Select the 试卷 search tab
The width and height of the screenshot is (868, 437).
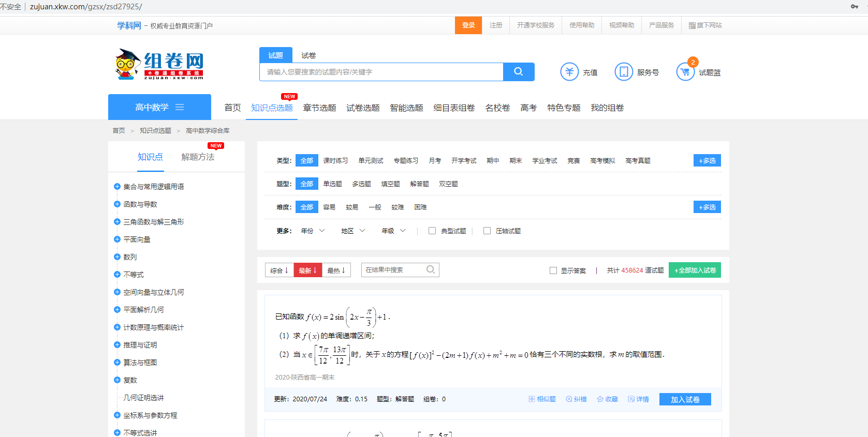pos(308,55)
